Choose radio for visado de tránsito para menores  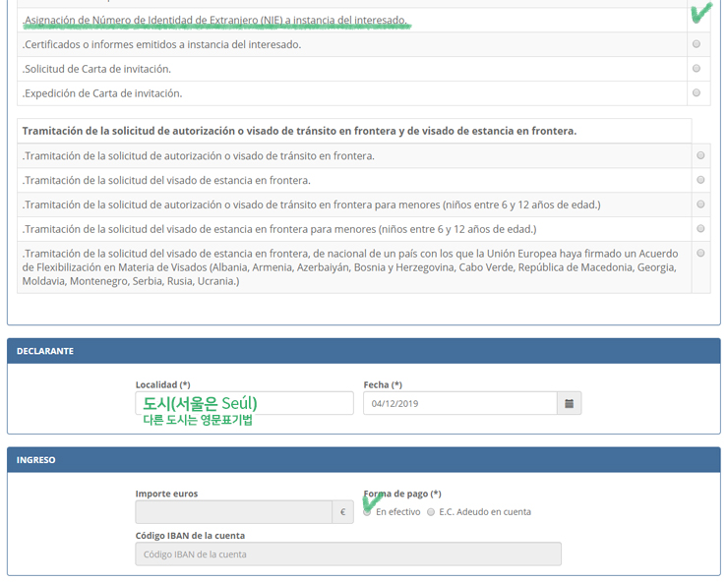click(x=700, y=204)
